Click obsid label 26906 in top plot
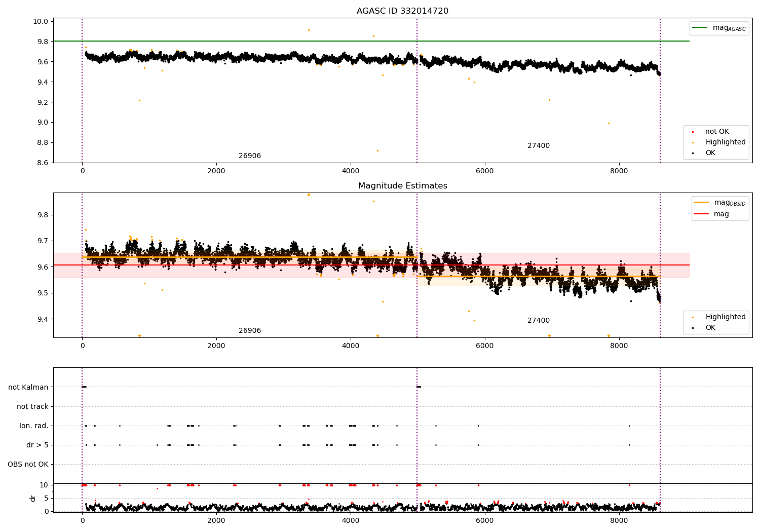This screenshot has width=760, height=532. [x=250, y=156]
